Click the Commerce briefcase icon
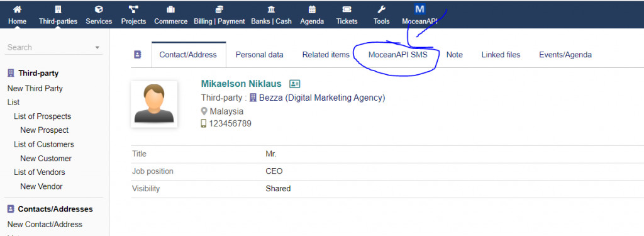 tap(171, 9)
